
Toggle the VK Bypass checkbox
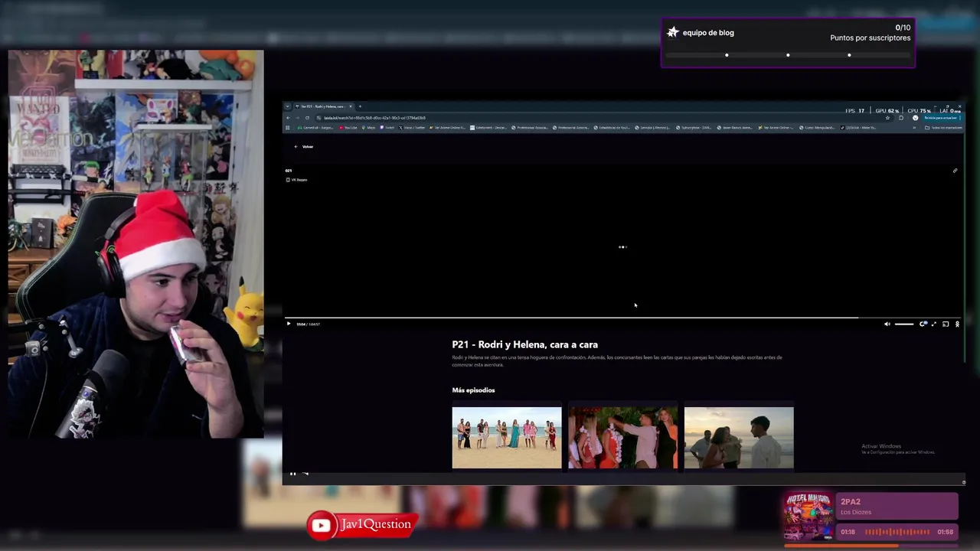pyautogui.click(x=288, y=180)
